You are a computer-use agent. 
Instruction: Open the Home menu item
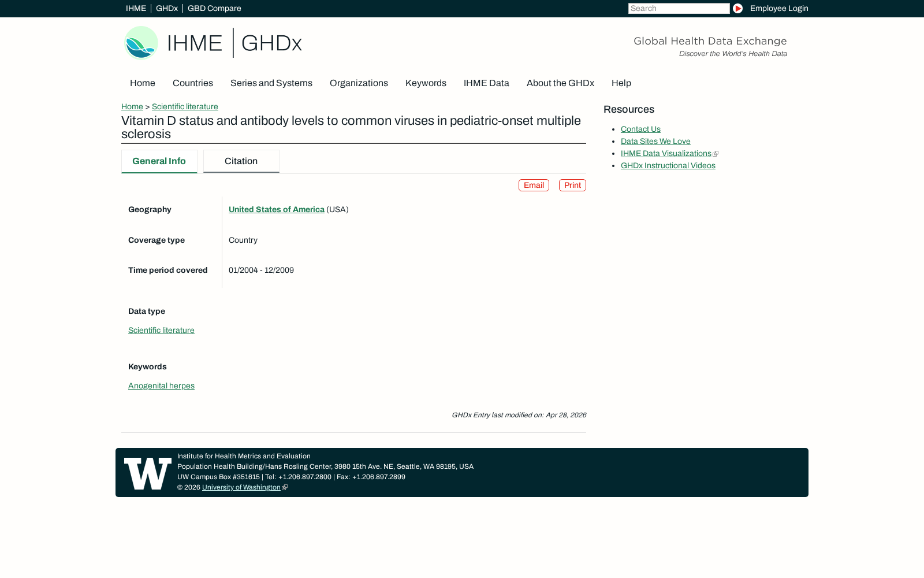coord(143,83)
